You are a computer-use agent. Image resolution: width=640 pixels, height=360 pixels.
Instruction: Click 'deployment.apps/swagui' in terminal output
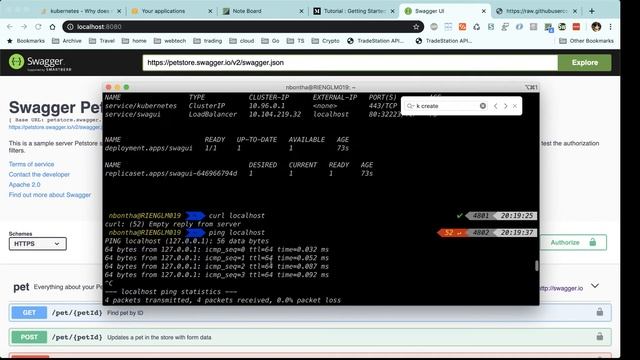click(149, 148)
